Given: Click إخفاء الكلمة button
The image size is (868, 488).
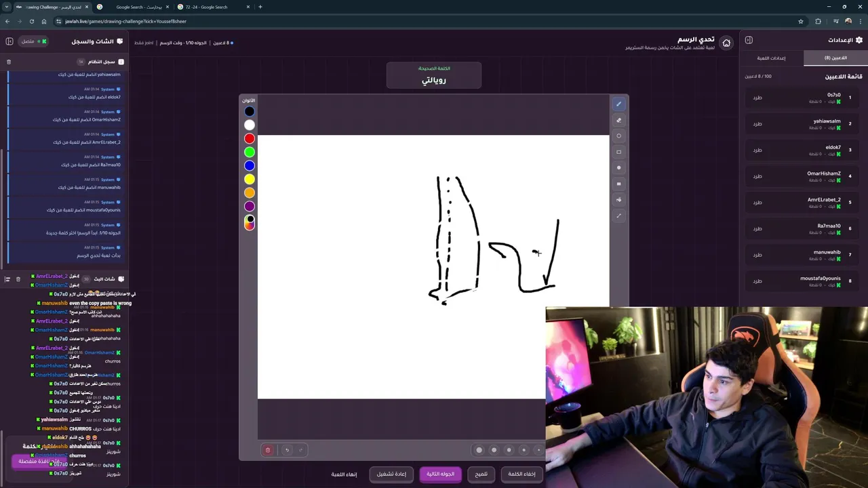Looking at the screenshot, I should [522, 474].
